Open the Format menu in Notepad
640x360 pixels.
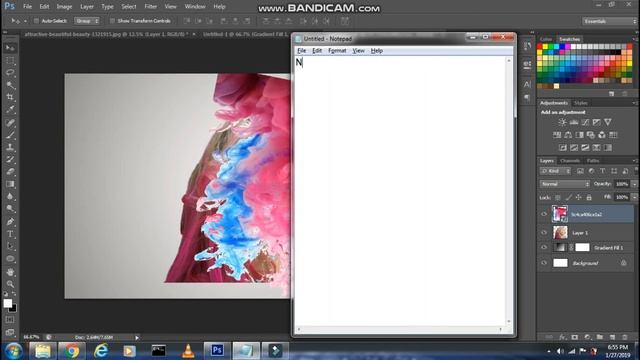(x=337, y=51)
